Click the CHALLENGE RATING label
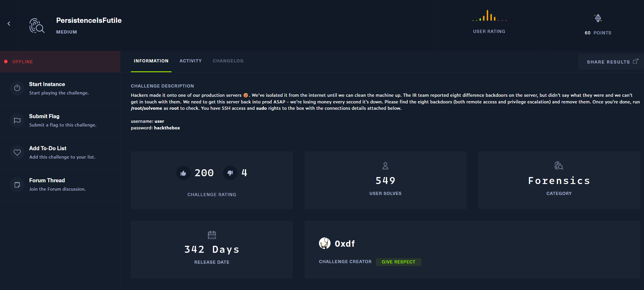This screenshot has width=644, height=290. pyautogui.click(x=212, y=195)
